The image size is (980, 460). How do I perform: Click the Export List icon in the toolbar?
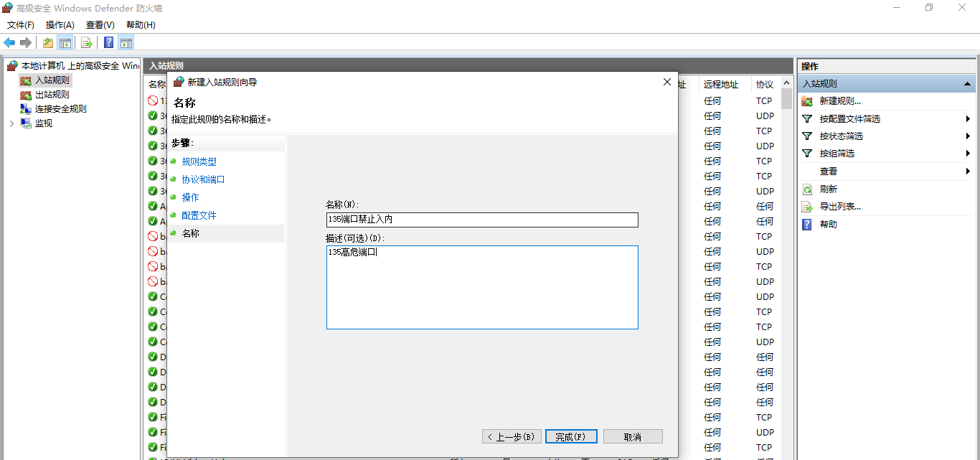pos(86,42)
